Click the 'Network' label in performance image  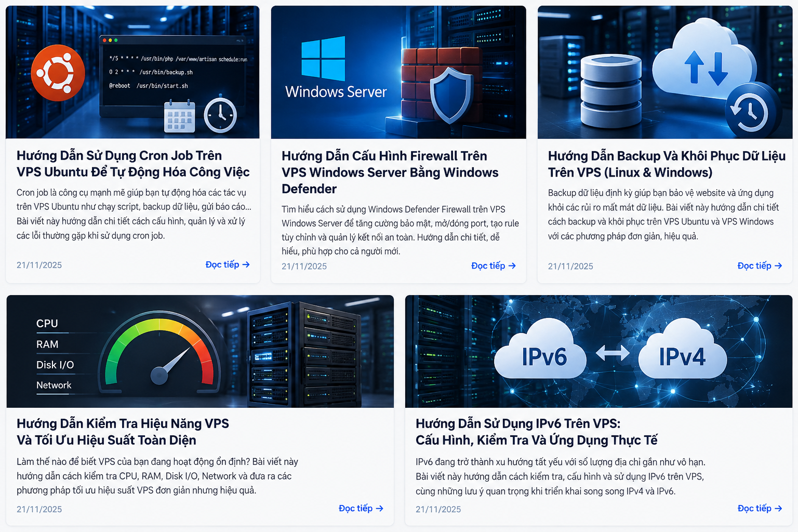[x=54, y=385]
